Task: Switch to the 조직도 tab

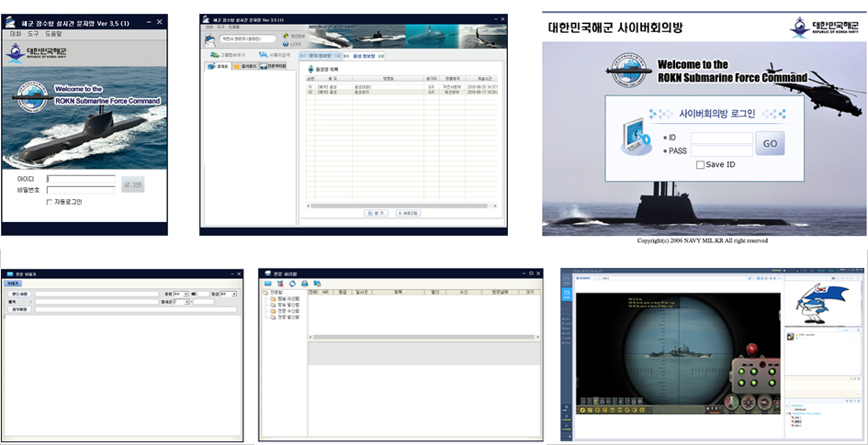Action: [218, 66]
